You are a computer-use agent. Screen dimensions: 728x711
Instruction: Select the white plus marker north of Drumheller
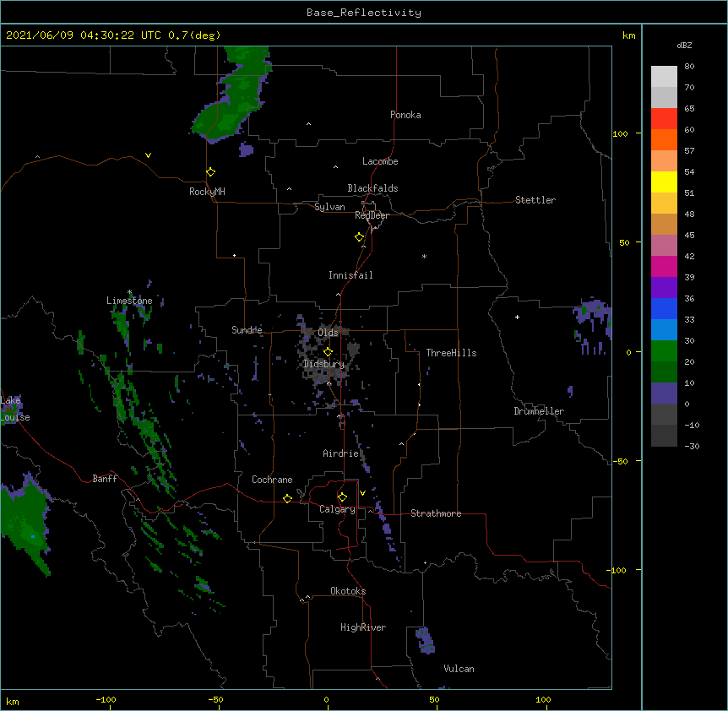517,317
